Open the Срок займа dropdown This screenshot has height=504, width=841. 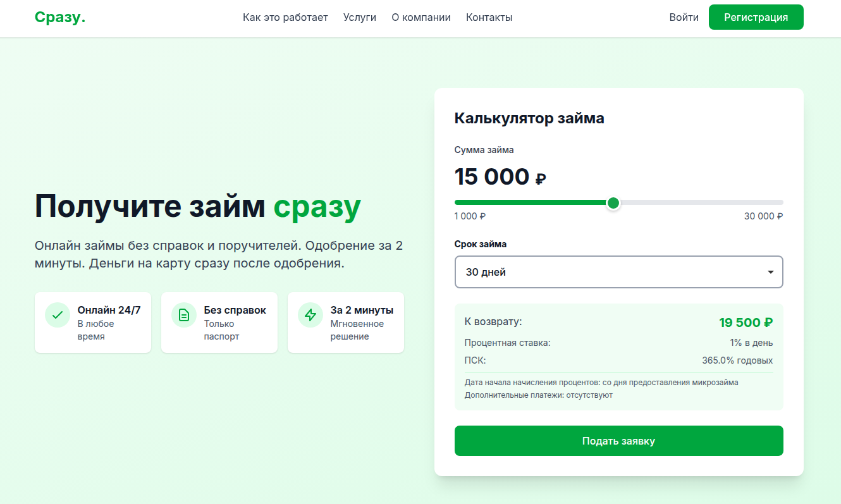tap(618, 271)
